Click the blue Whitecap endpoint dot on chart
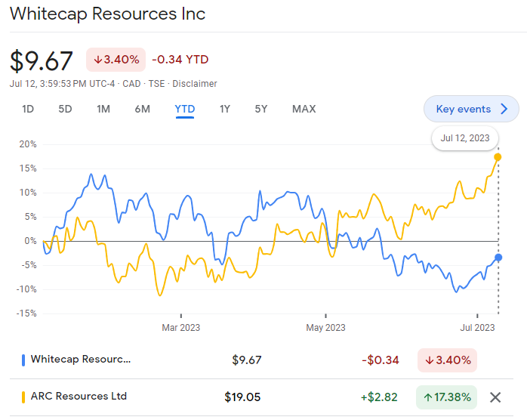Viewport: 527px width, 420px height. coord(498,258)
